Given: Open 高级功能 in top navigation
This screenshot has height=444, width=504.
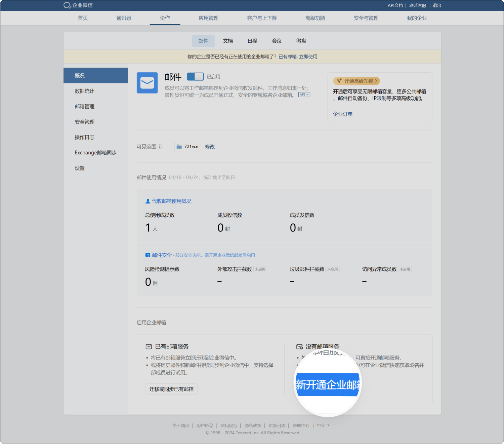Looking at the screenshot, I should coord(315,18).
